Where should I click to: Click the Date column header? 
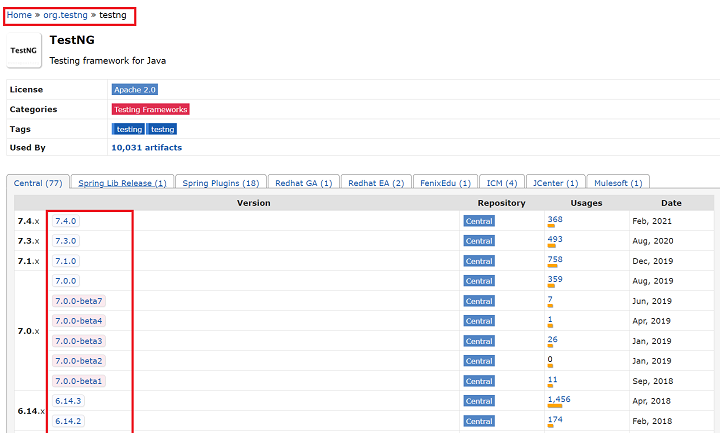[671, 202]
